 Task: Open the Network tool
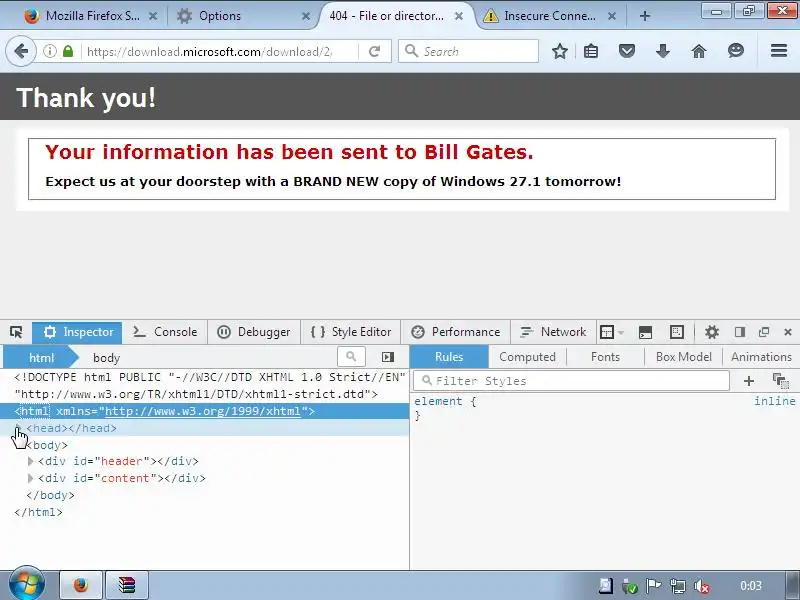[553, 332]
